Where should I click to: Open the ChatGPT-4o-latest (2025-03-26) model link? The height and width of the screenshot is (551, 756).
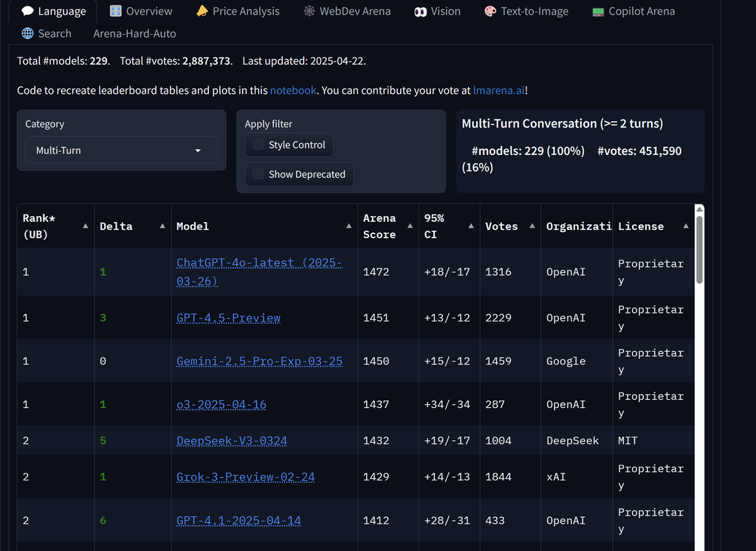pyautogui.click(x=259, y=271)
